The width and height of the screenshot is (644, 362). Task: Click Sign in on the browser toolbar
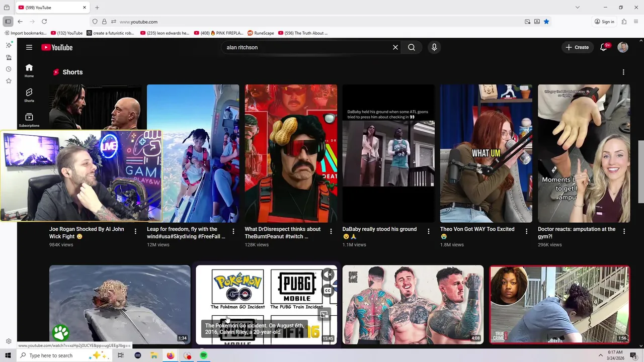click(604, 22)
